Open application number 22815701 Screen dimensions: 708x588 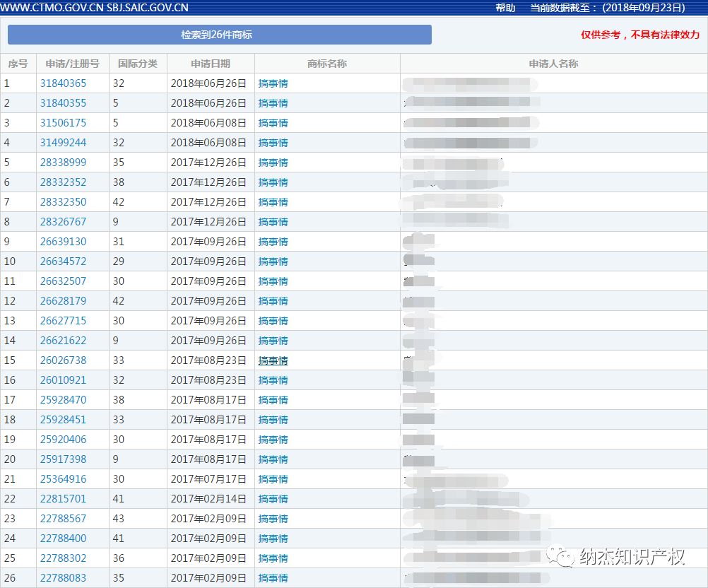coord(63,499)
